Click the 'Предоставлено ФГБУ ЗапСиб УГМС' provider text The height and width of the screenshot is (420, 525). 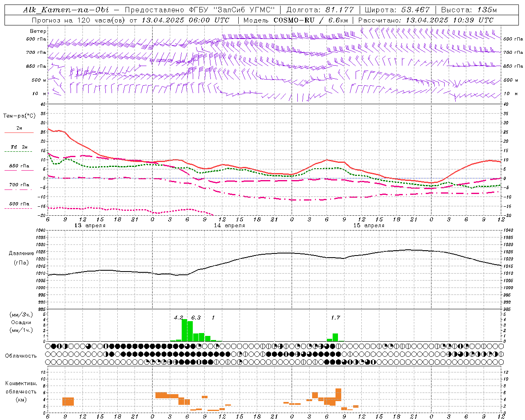(199, 10)
